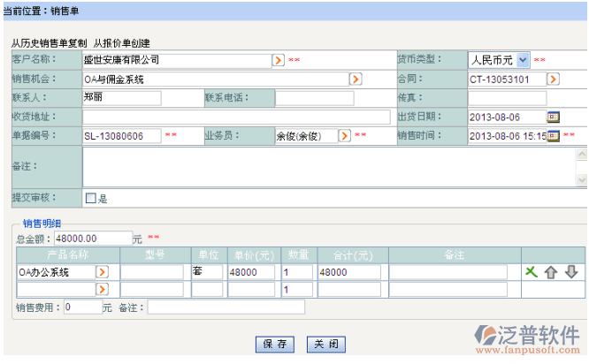Check the 提交审核 checkbox
This screenshot has width=589, height=364.
coord(90,199)
